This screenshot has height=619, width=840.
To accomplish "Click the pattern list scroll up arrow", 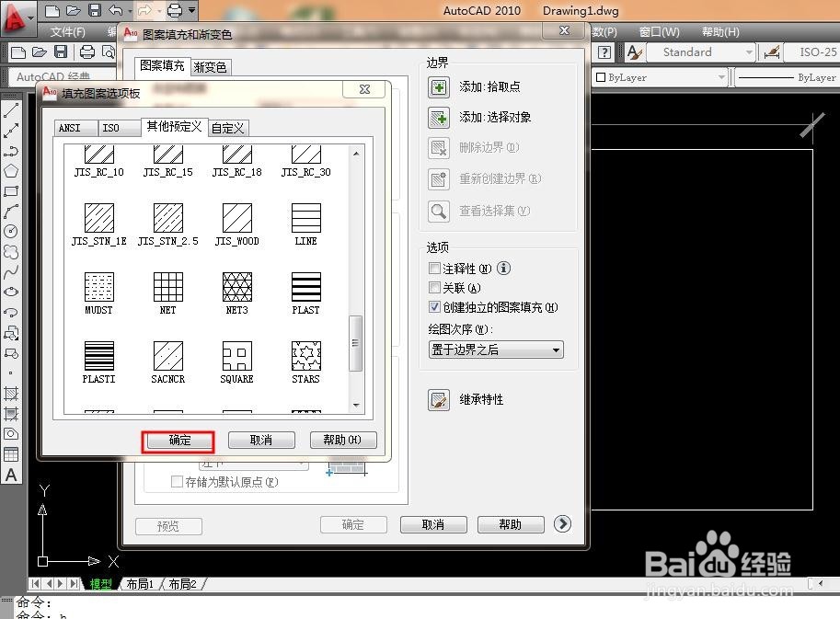I will [x=356, y=154].
